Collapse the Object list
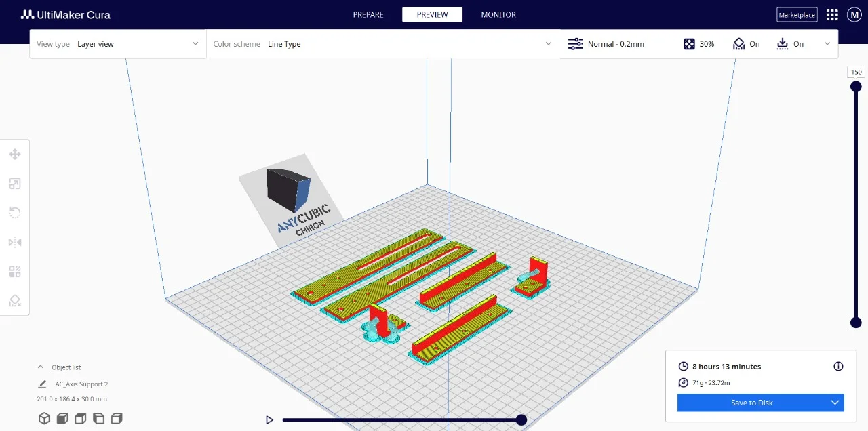Screen dimensions: 868x431 (41, 367)
